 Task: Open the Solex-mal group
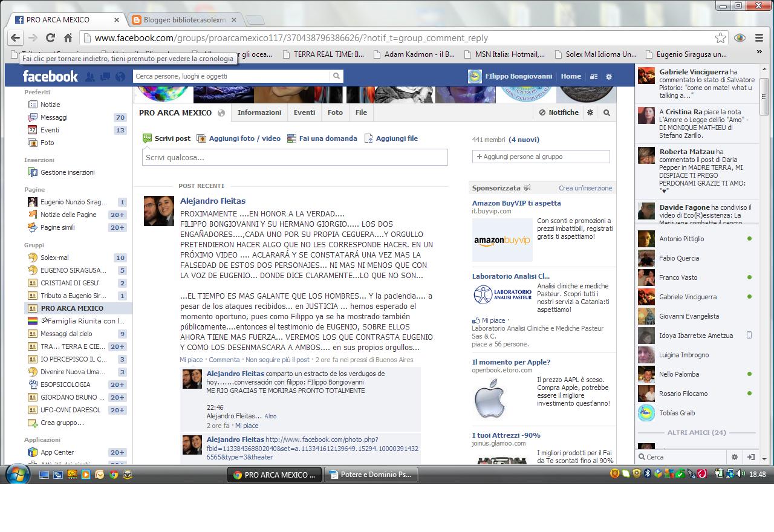[x=54, y=258]
